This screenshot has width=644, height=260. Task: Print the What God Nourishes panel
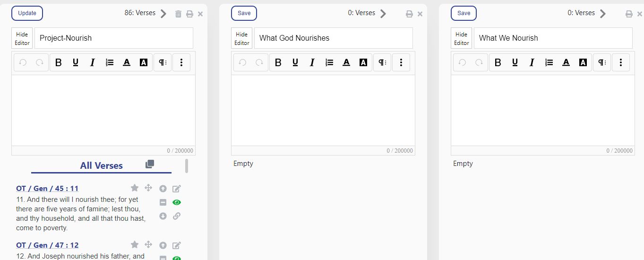pos(409,14)
